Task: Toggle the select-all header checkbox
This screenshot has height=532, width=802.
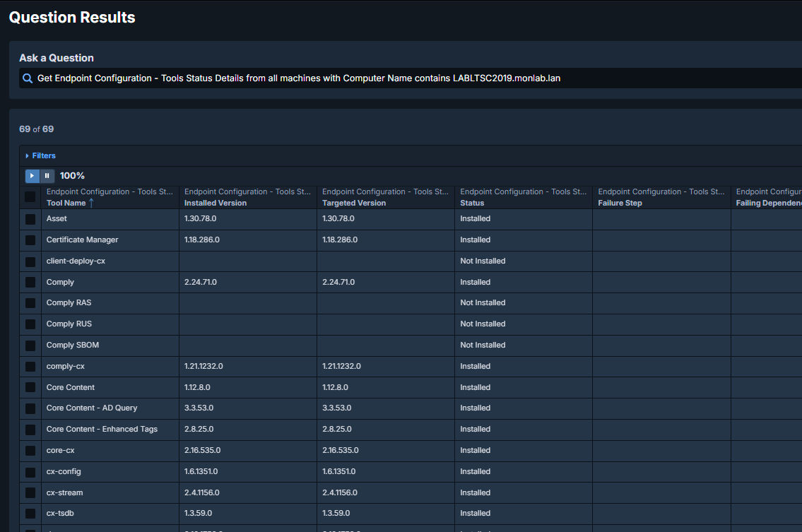Action: click(x=30, y=197)
